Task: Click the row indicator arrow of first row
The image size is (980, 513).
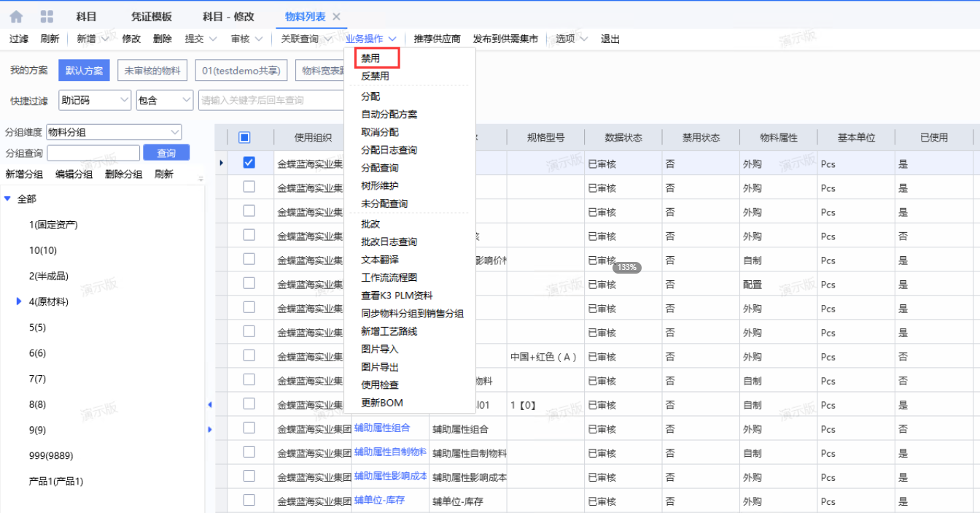Action: [x=222, y=163]
